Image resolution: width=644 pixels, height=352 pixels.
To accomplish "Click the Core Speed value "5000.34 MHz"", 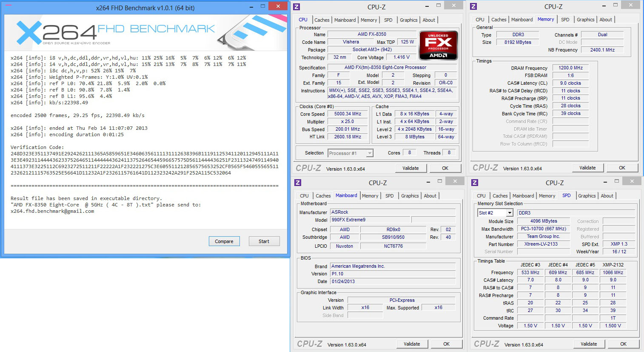I will (x=348, y=114).
